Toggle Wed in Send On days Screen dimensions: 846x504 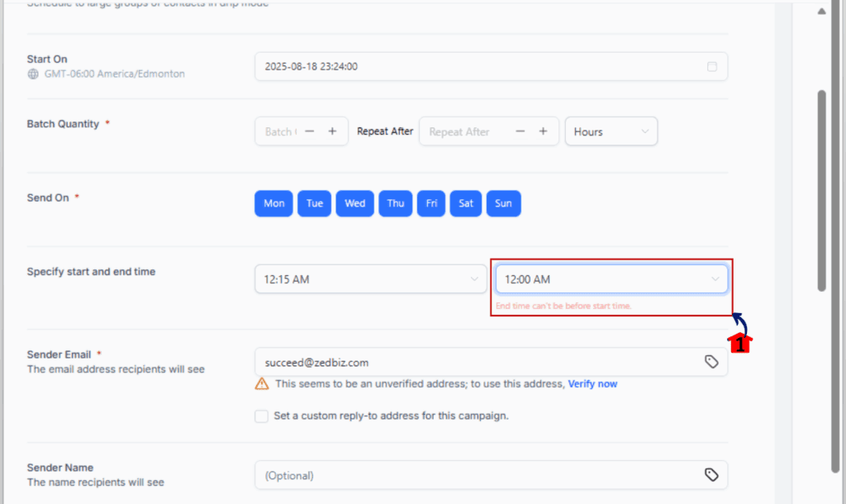click(355, 203)
